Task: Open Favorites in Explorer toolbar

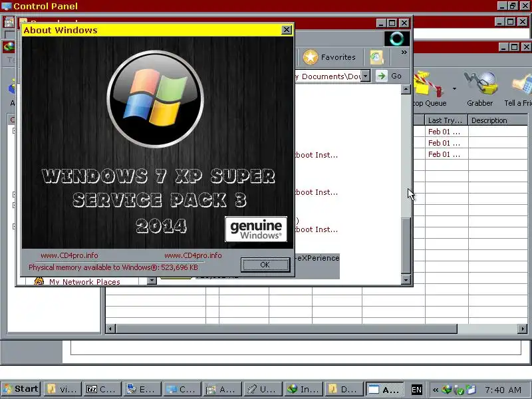Action: [329, 57]
